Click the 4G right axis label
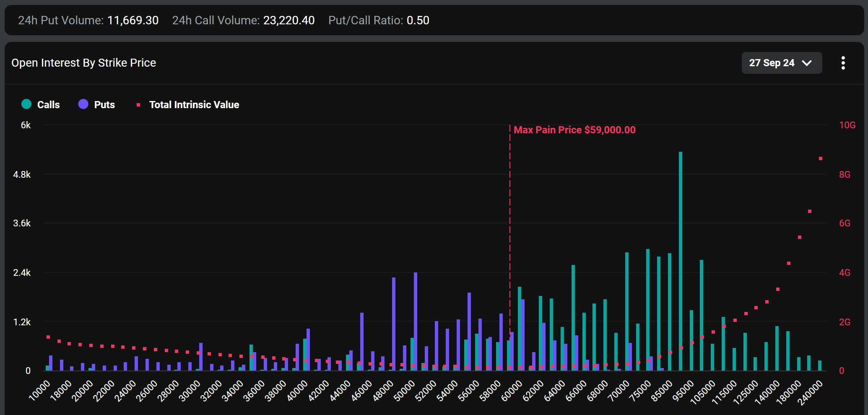The height and width of the screenshot is (415, 868). (845, 272)
